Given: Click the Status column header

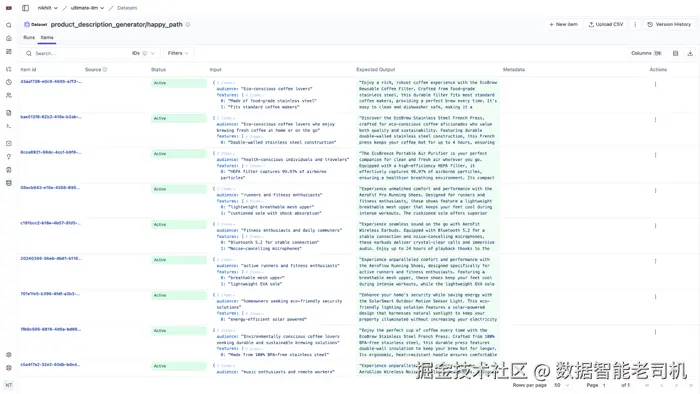Looking at the screenshot, I should (158, 70).
